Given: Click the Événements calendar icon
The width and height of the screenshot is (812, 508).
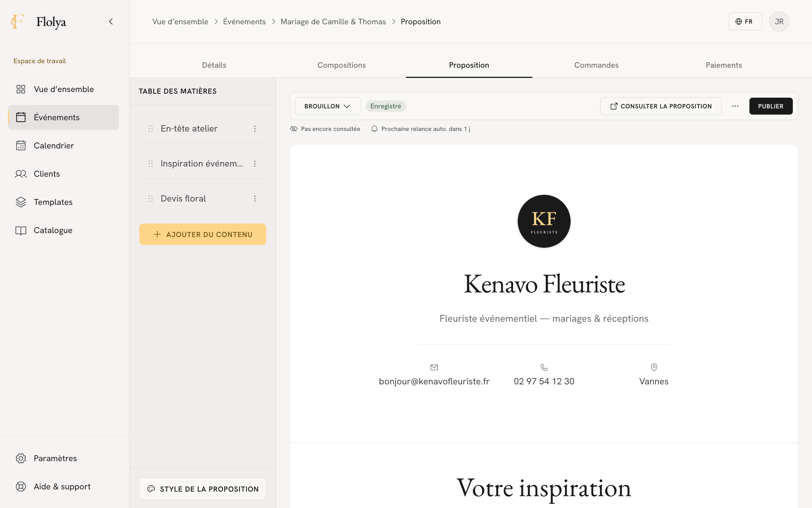Looking at the screenshot, I should pyautogui.click(x=21, y=117).
